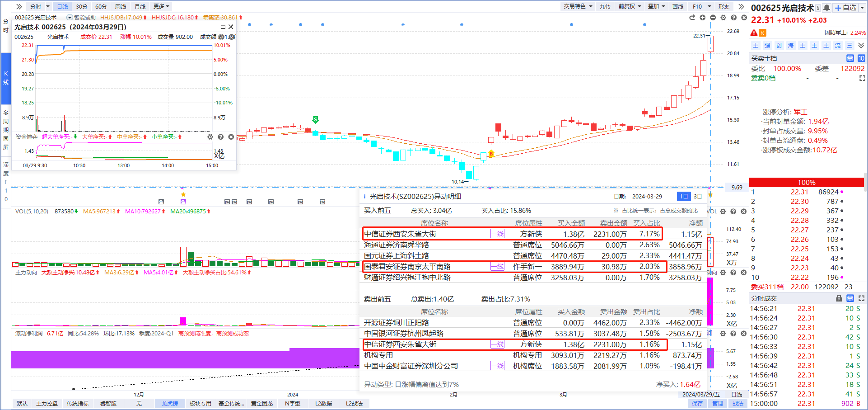
Task: Click the chart share arrow icon
Action: click(x=692, y=18)
